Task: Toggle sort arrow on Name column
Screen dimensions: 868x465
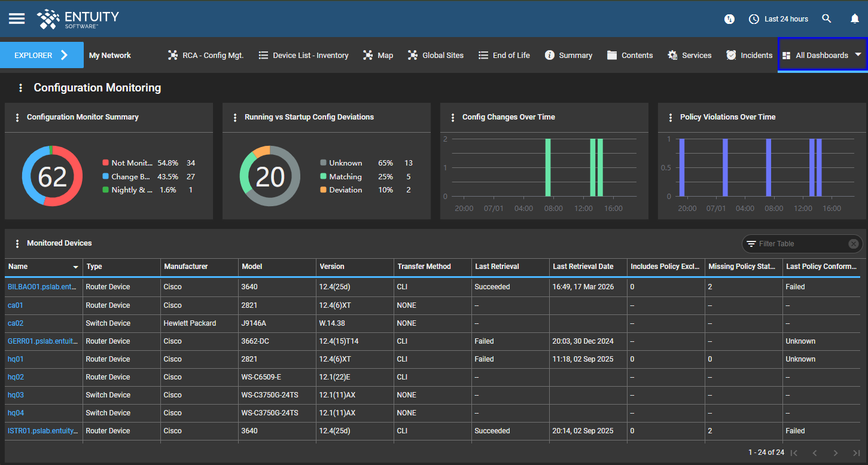Action: click(76, 267)
